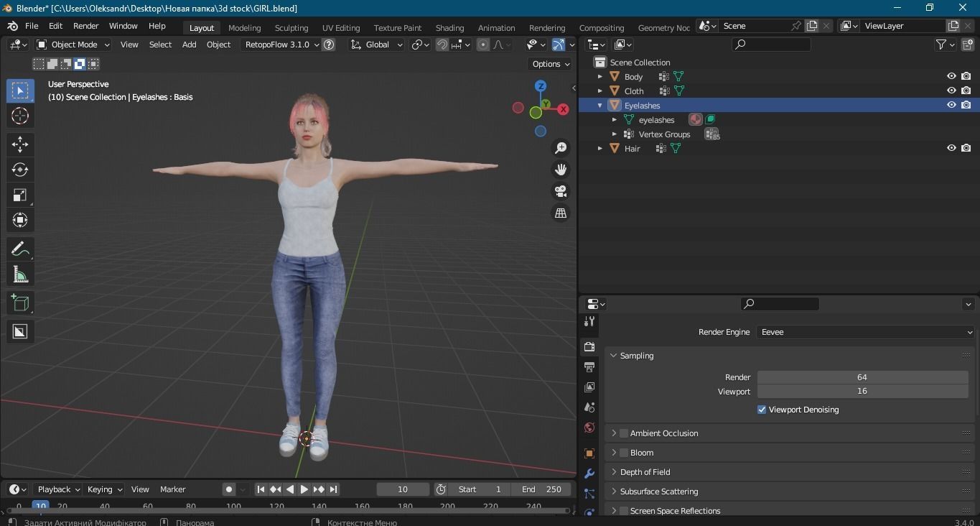Click the pan view hand icon
The image size is (980, 526).
pos(561,170)
